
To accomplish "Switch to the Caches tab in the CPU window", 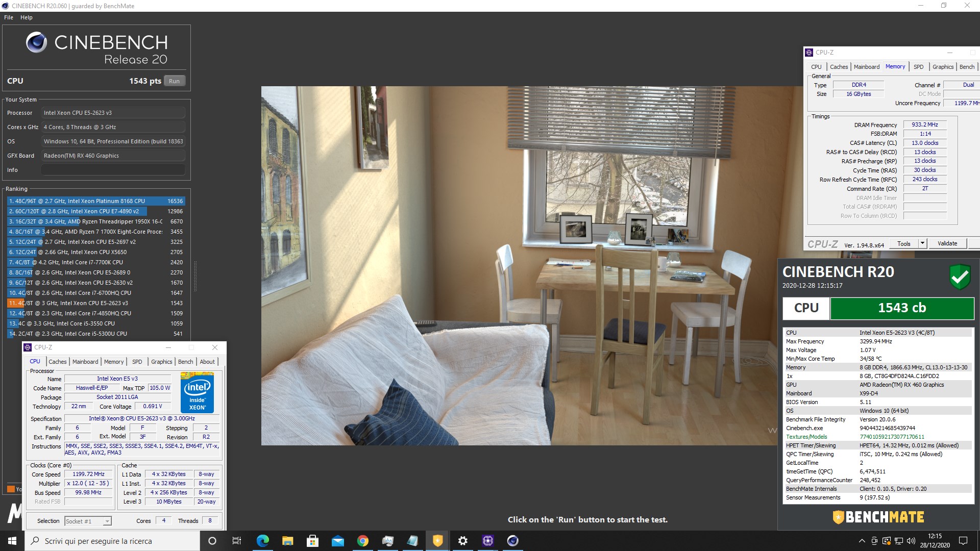I will pyautogui.click(x=58, y=362).
